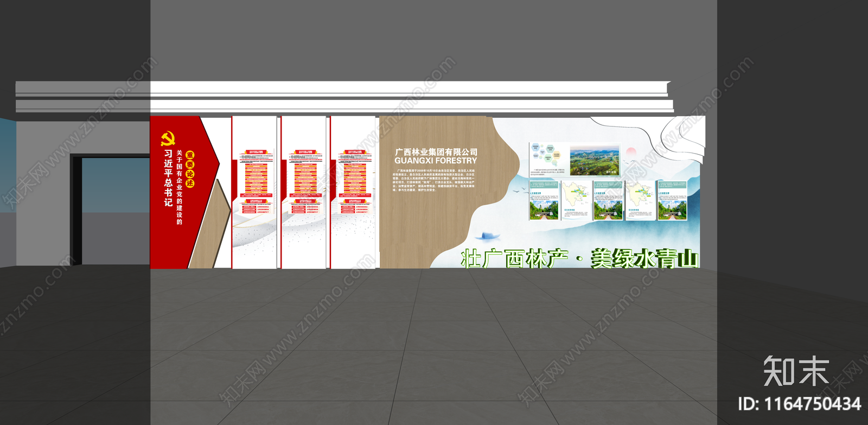Select the vertical text 习近平总书记
This screenshot has width=868, height=425.
click(x=168, y=178)
